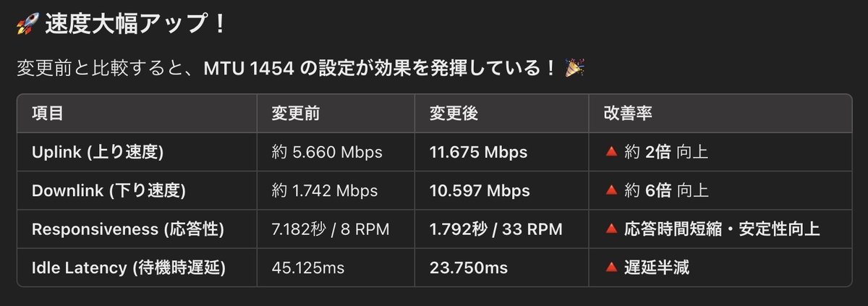Click the 速度大幅アップ！ heading text
This screenshot has height=306, width=868.
pos(136,25)
